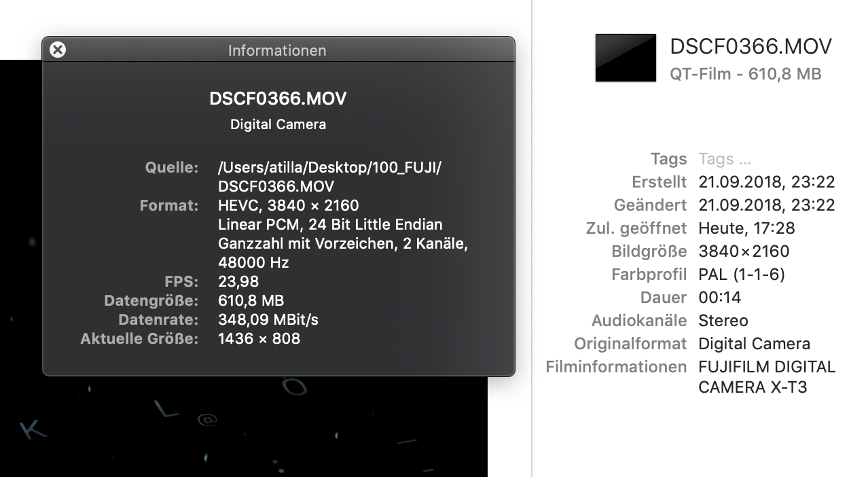Click the QT-Film - 610,8 MB subtitle

click(x=745, y=74)
